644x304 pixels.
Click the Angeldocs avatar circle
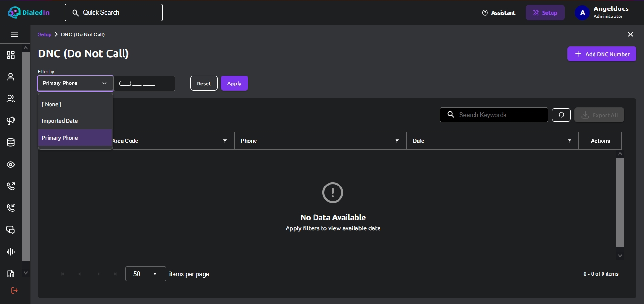[x=582, y=13]
